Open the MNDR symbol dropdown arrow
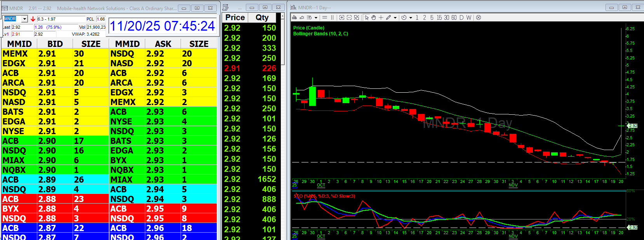Viewport: 644px width, 240px height. pos(24,19)
